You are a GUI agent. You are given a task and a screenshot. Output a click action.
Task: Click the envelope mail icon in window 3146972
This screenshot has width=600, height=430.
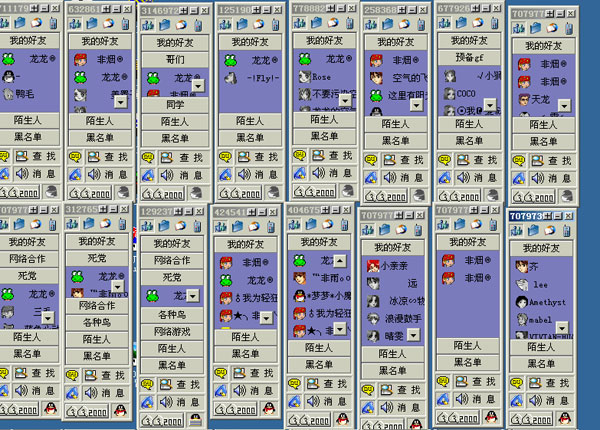click(181, 25)
